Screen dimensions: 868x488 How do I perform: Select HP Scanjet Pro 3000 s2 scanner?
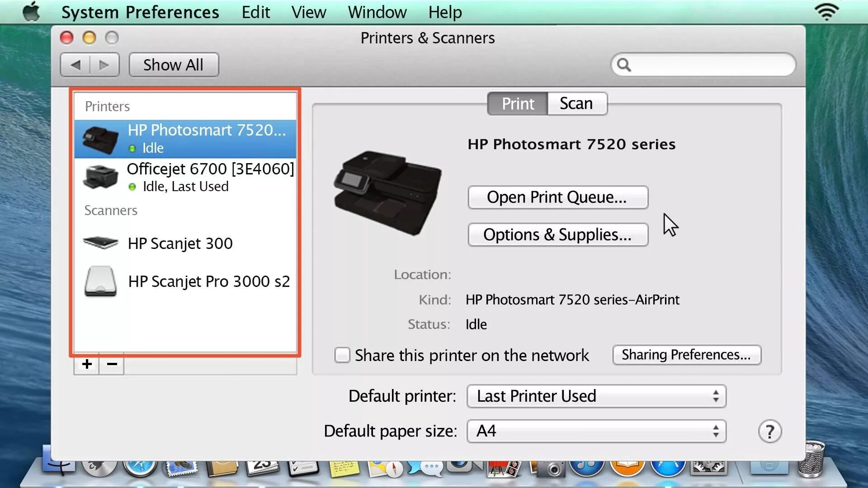click(x=185, y=282)
